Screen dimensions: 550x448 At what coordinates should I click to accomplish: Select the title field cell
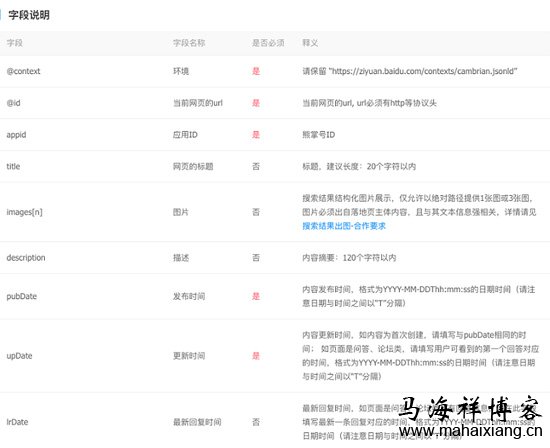(13, 166)
